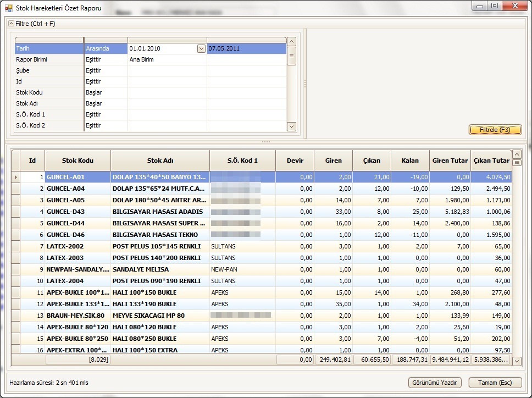This screenshot has height=398, width=532.
Task: Click the Rapor Birimi value Ana Birim
Action: click(x=167, y=59)
